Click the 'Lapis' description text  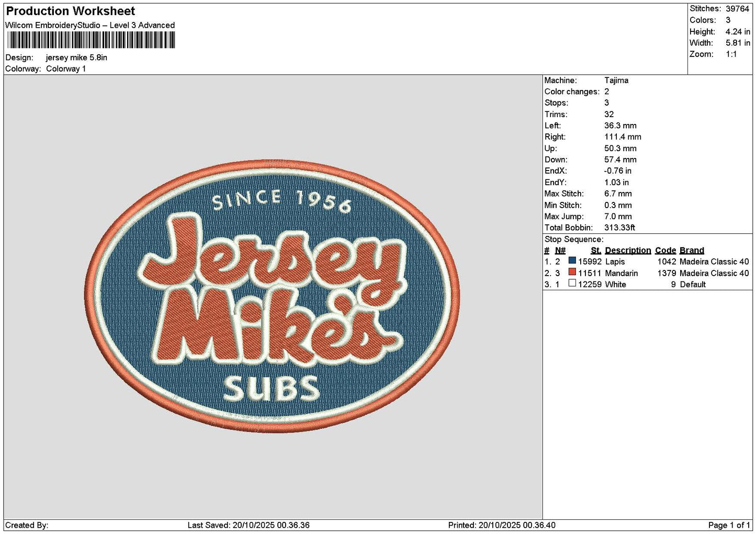point(615,262)
